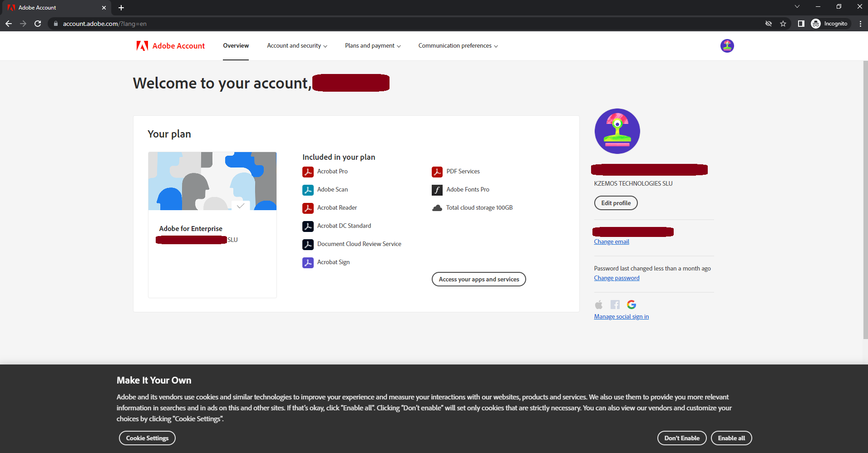Switch to the Overview tab
This screenshot has width=868, height=453.
236,45
